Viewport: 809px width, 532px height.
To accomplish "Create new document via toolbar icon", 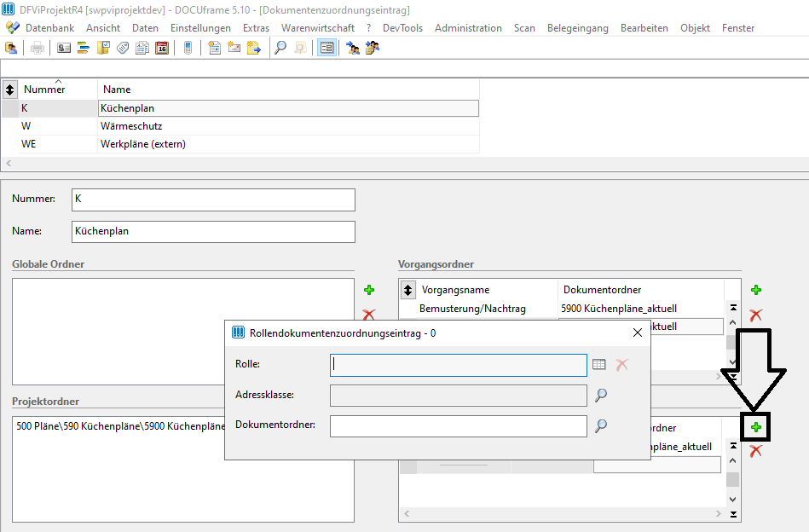I will pyautogui.click(x=214, y=49).
